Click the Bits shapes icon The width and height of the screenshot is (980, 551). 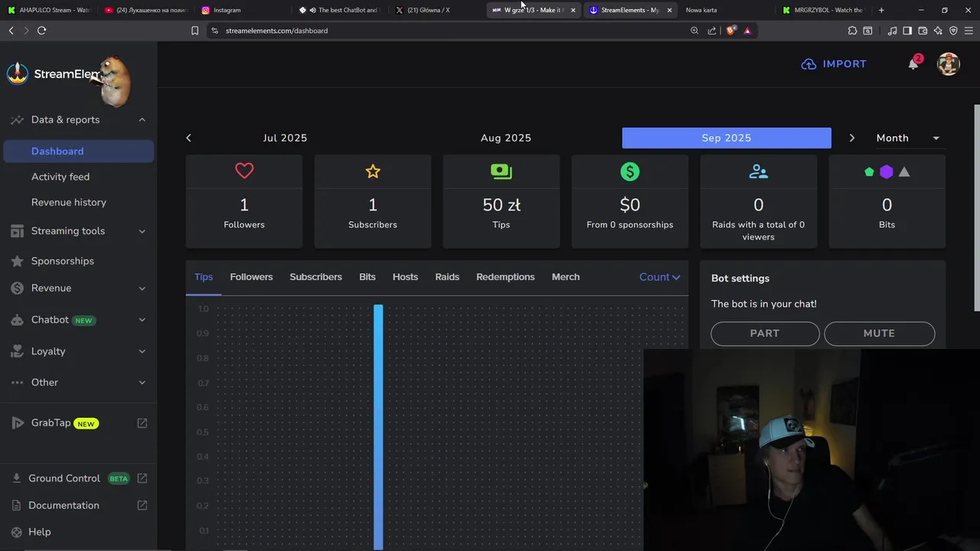[x=887, y=171]
